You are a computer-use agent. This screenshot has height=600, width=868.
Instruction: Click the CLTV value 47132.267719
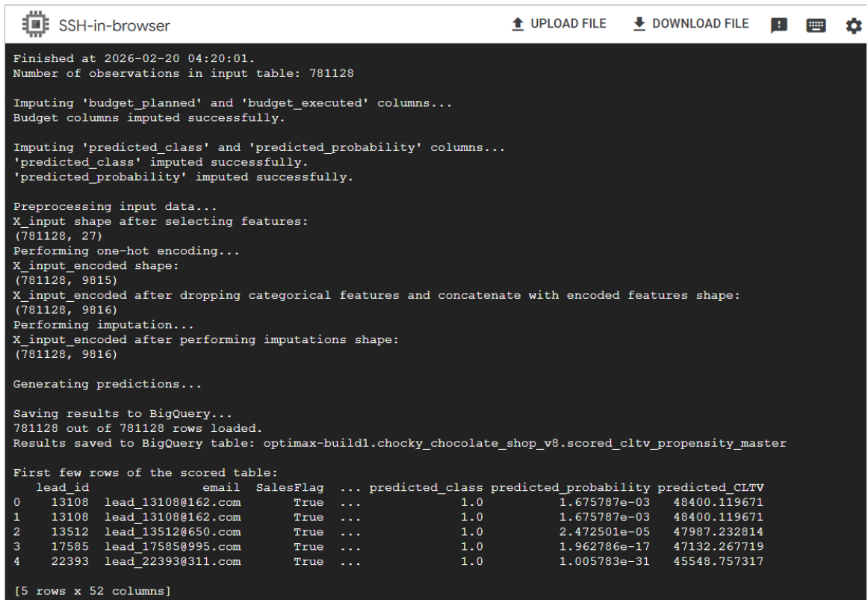719,547
